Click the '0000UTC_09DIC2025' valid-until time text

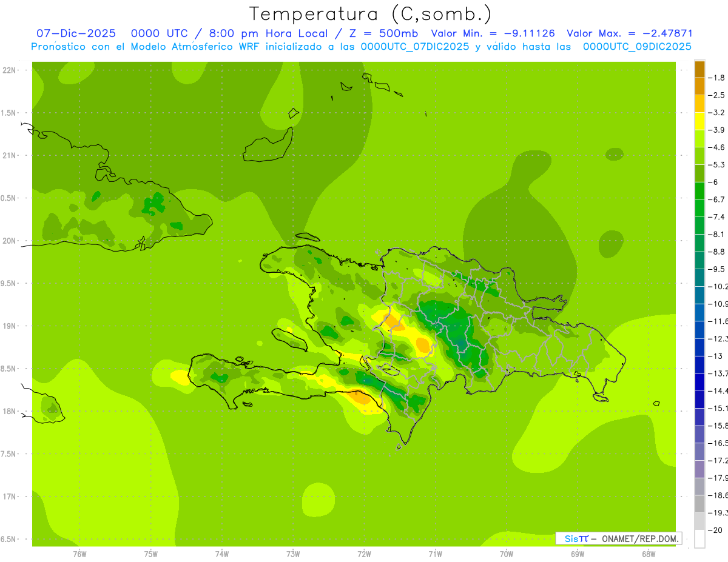coord(637,47)
